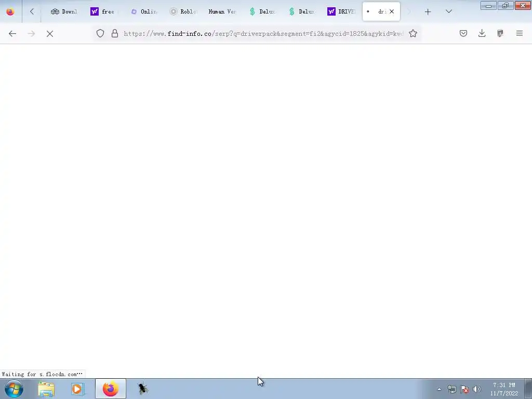The width and height of the screenshot is (532, 399).
Task: Switch to the Downl tab
Action: click(64, 11)
